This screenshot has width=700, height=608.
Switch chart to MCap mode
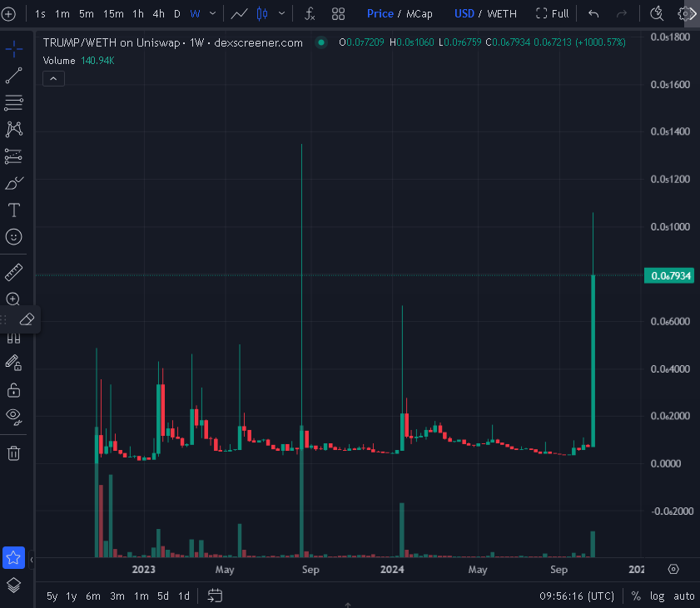420,14
